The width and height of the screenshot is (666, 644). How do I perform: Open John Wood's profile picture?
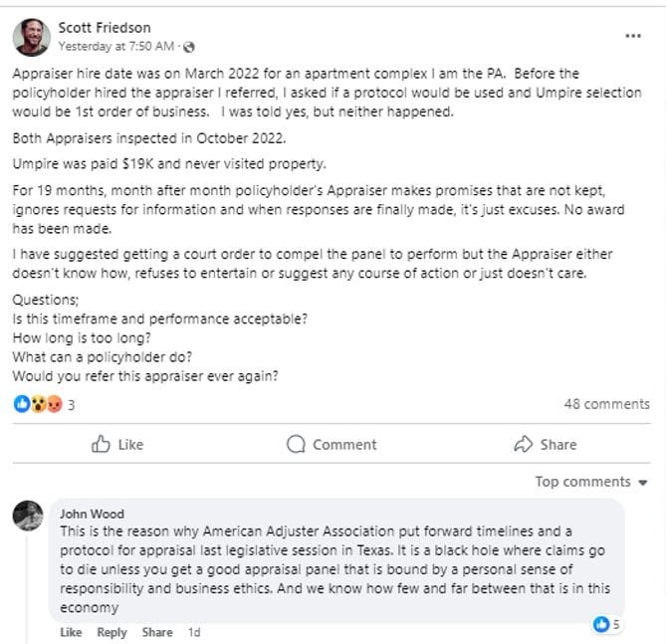coord(28,516)
